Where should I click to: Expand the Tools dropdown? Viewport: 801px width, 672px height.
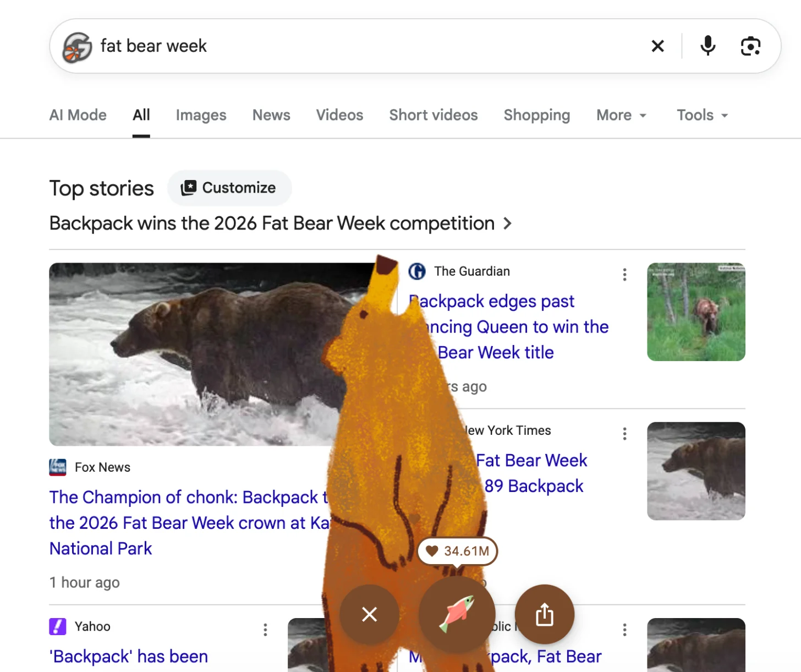point(703,115)
